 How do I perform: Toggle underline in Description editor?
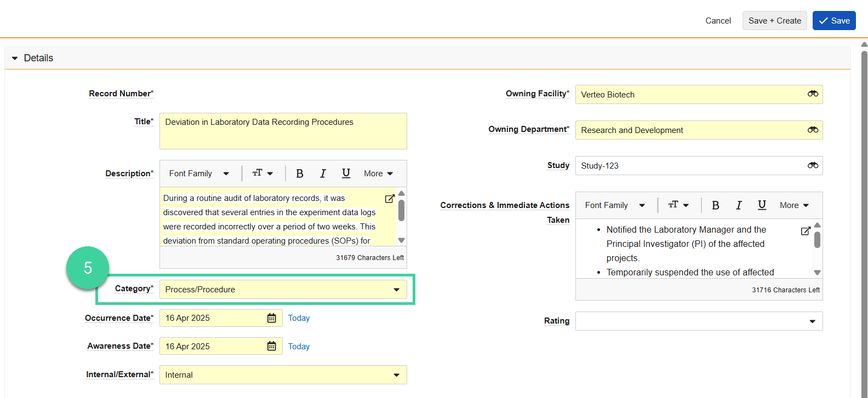(x=346, y=174)
